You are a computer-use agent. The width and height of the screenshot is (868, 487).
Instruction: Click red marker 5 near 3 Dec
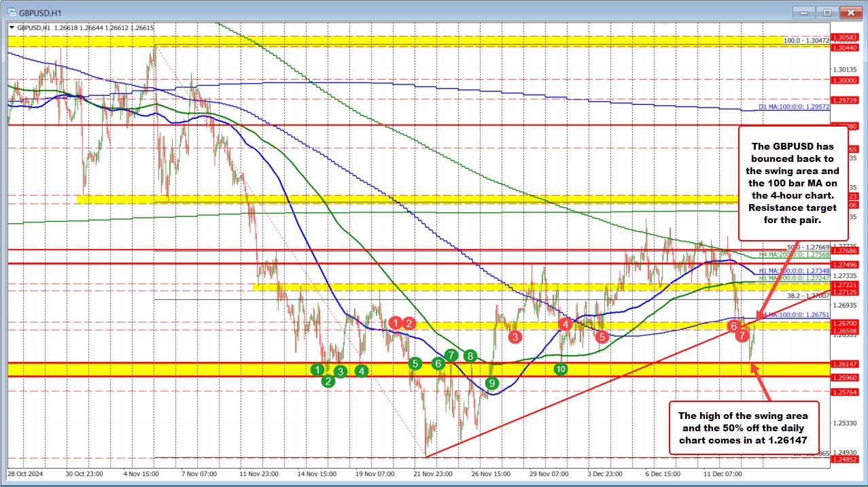(x=602, y=337)
